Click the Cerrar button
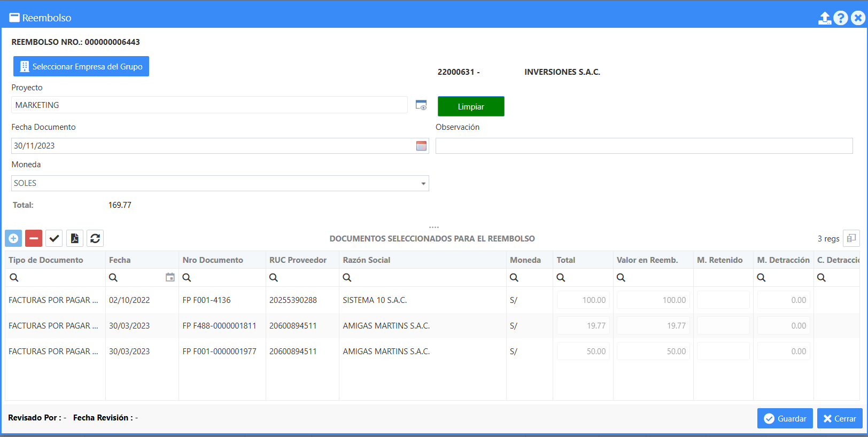The image size is (868, 437). [840, 418]
